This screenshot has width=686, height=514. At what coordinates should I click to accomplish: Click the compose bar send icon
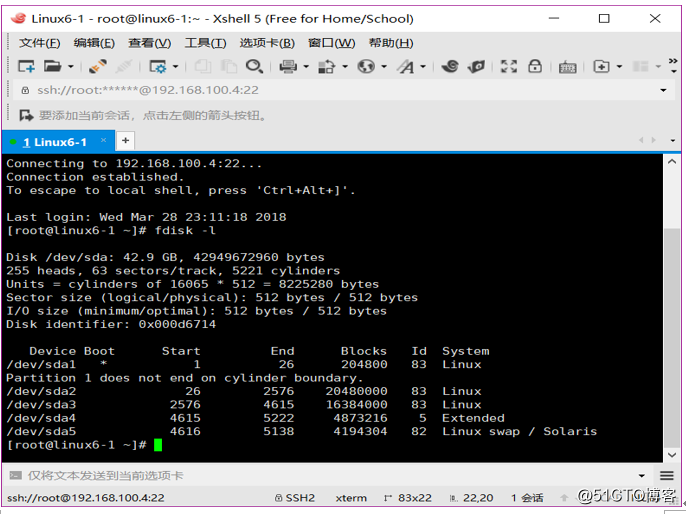16,475
